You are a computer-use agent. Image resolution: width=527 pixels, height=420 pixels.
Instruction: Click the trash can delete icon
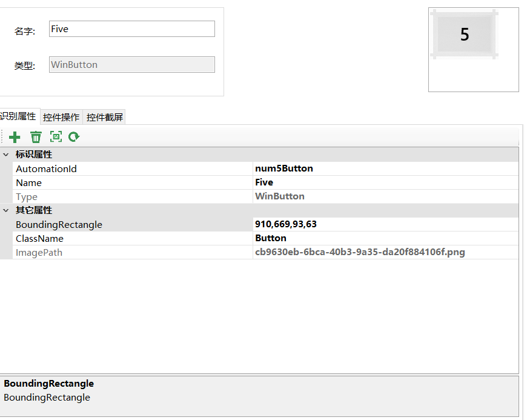coord(36,137)
